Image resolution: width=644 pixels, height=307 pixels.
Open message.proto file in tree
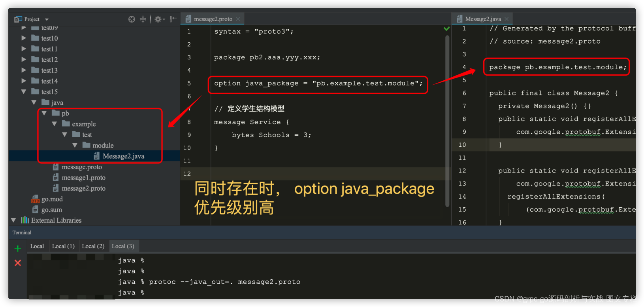coord(82,167)
